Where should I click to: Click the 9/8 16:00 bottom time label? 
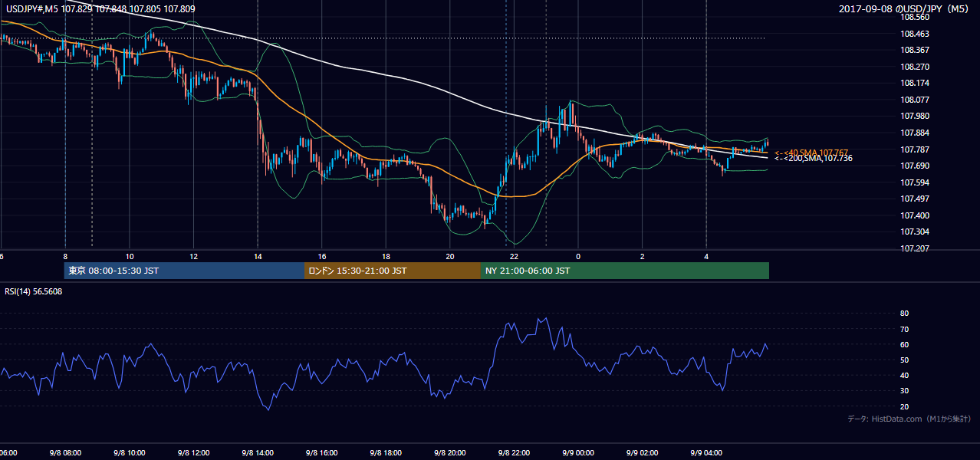click(321, 453)
